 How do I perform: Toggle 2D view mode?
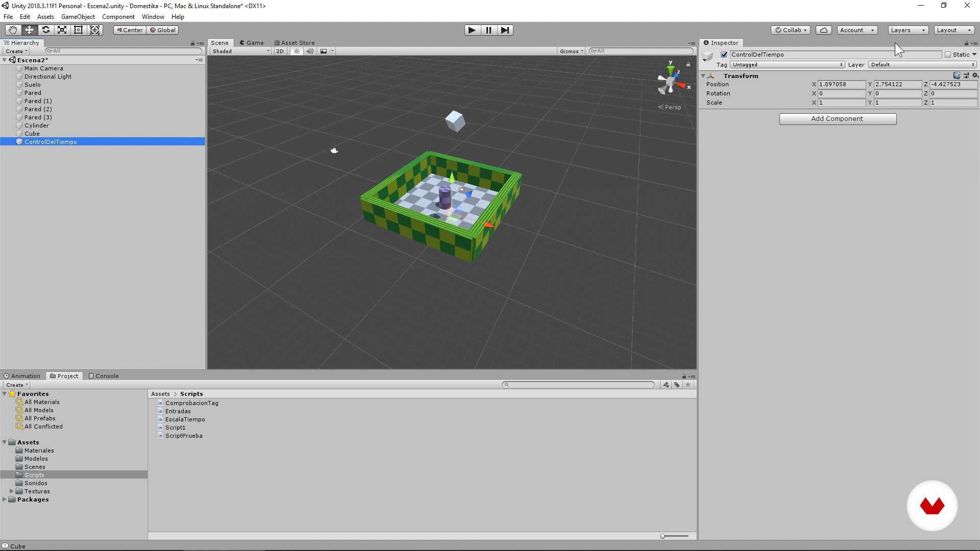pyautogui.click(x=280, y=51)
